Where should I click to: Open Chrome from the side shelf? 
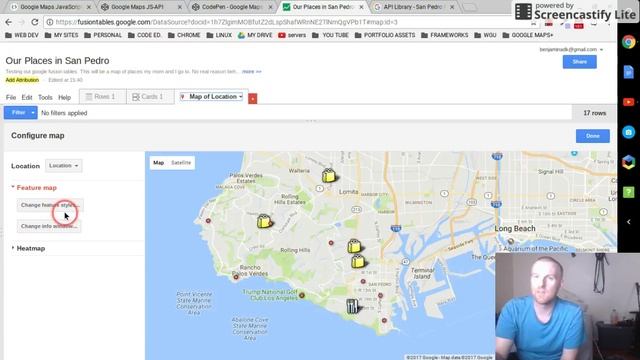coord(629,42)
